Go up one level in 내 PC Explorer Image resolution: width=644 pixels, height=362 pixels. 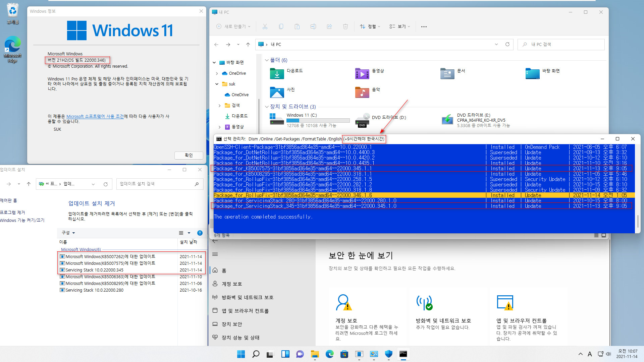tap(248, 44)
